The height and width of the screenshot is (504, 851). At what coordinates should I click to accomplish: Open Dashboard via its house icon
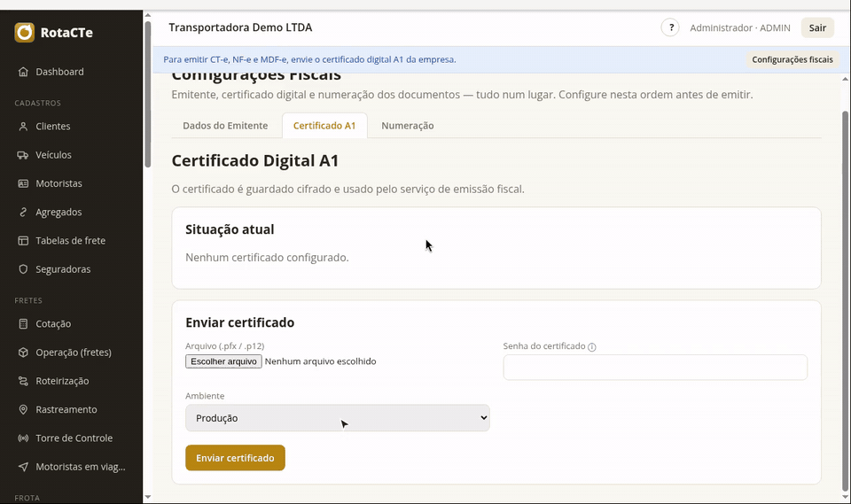23,72
